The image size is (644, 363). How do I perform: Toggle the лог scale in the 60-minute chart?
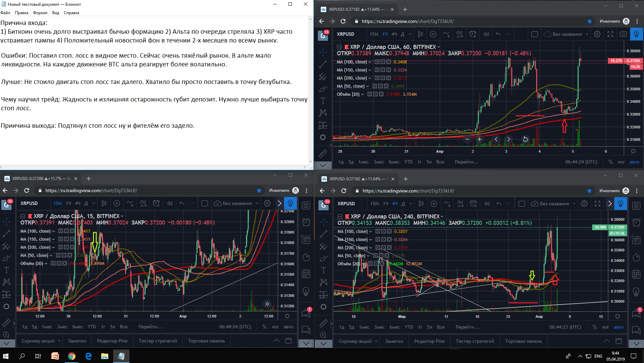coord(621,162)
